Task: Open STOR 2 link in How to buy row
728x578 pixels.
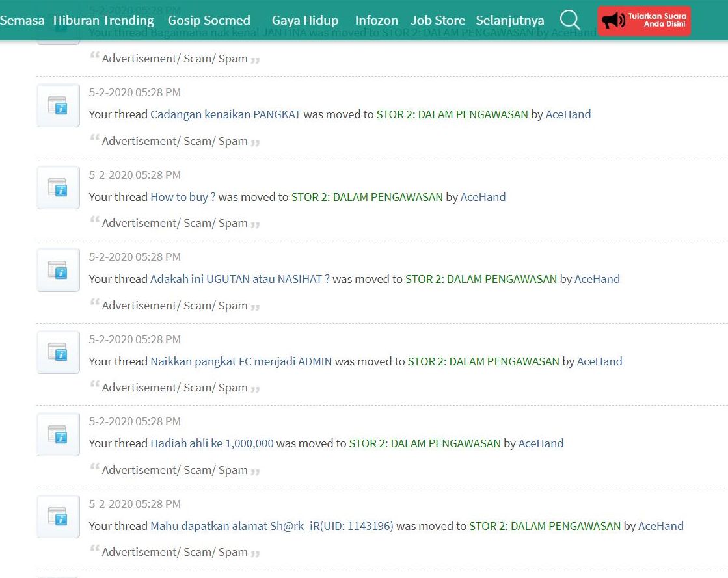Action: [x=367, y=197]
